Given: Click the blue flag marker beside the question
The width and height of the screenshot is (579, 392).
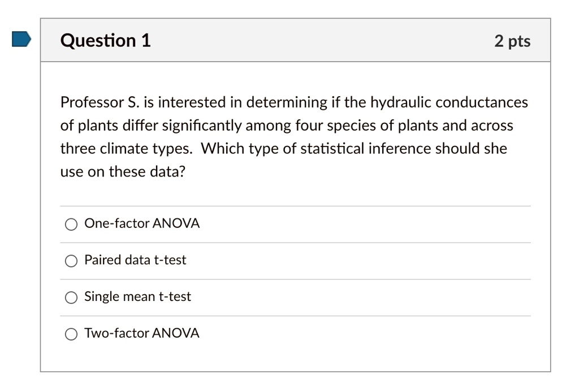Looking at the screenshot, I should pos(21,40).
